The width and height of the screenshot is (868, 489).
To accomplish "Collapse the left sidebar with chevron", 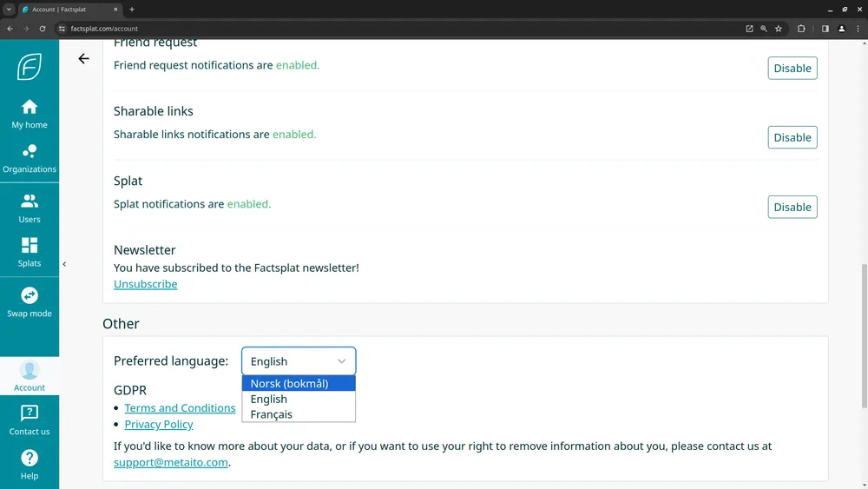I will tap(64, 264).
